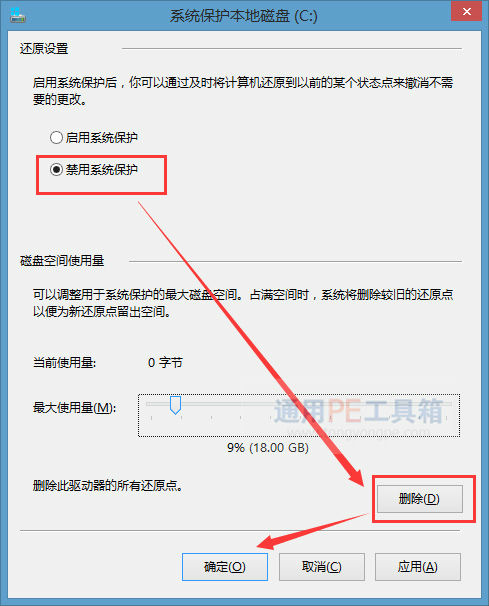Click the 0 字节 current usage value

click(x=165, y=363)
